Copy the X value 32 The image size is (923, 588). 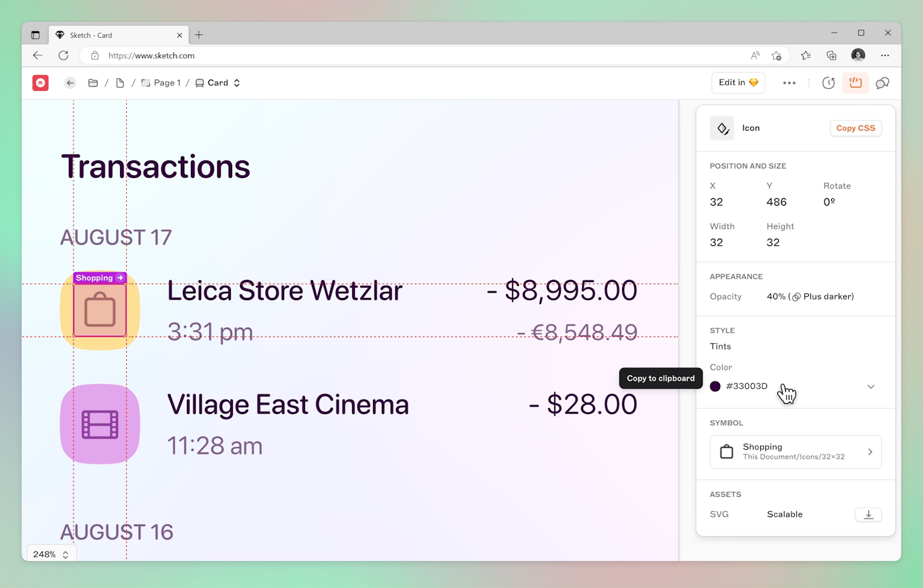point(717,202)
